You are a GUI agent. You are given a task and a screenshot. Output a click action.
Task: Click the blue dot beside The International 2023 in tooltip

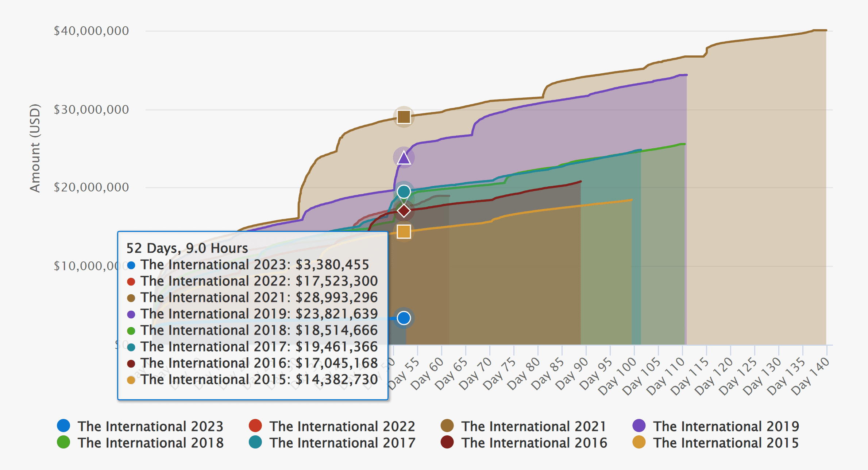(131, 265)
